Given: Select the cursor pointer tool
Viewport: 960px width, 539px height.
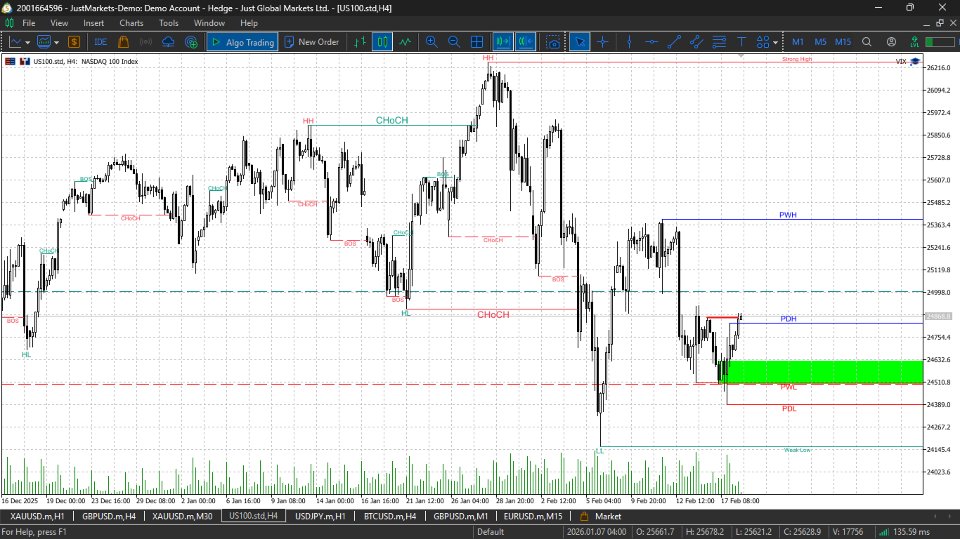Looking at the screenshot, I should point(579,42).
